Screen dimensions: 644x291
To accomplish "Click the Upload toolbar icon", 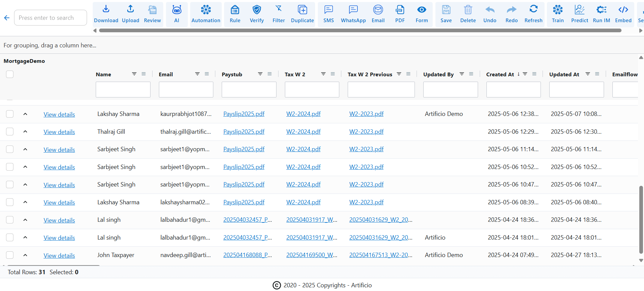I will pos(130,14).
